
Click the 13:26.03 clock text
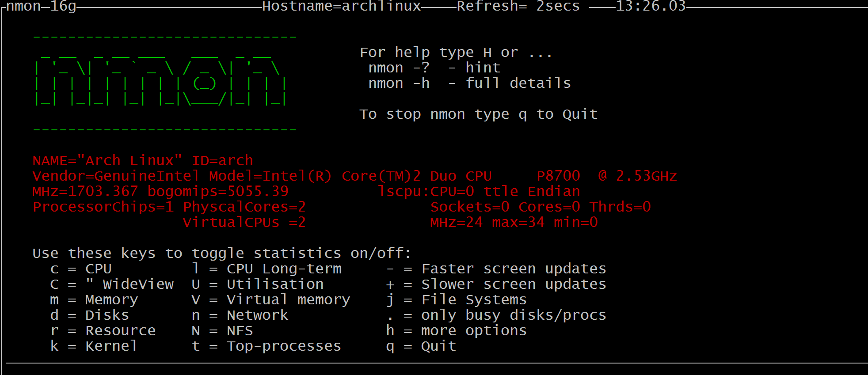coord(651,6)
